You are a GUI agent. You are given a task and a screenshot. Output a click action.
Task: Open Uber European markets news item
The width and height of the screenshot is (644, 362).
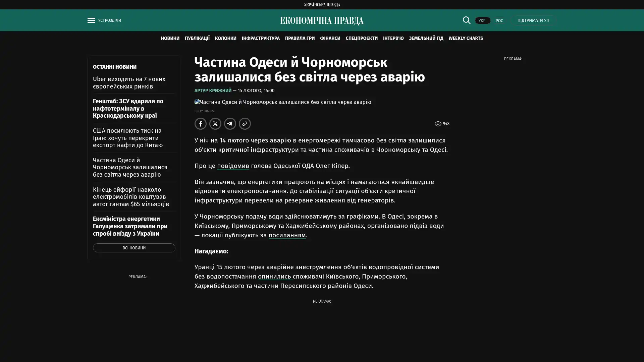129,82
